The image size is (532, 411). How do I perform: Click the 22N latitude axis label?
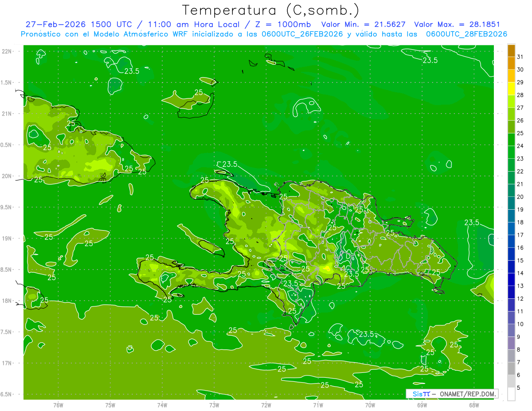7,51
